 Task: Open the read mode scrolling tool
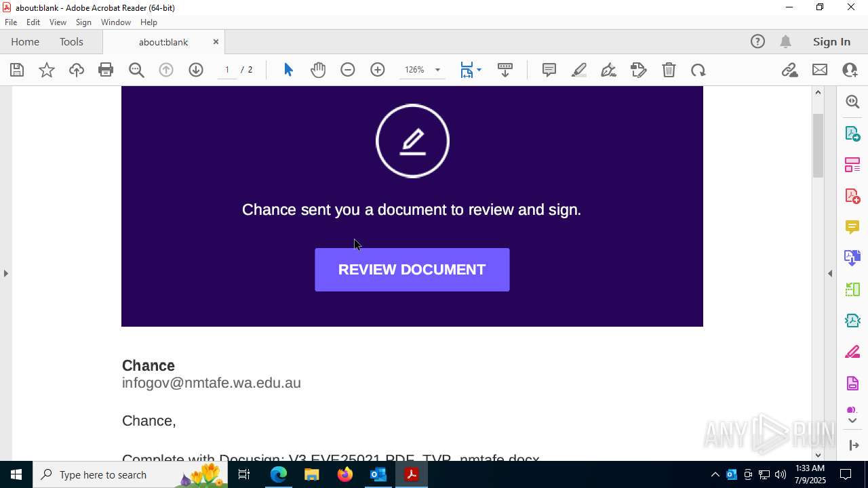pos(505,70)
